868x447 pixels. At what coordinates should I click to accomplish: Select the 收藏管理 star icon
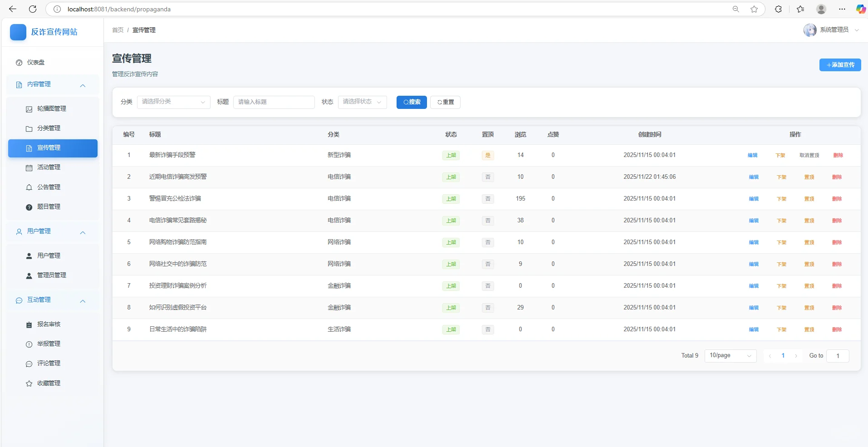point(29,383)
